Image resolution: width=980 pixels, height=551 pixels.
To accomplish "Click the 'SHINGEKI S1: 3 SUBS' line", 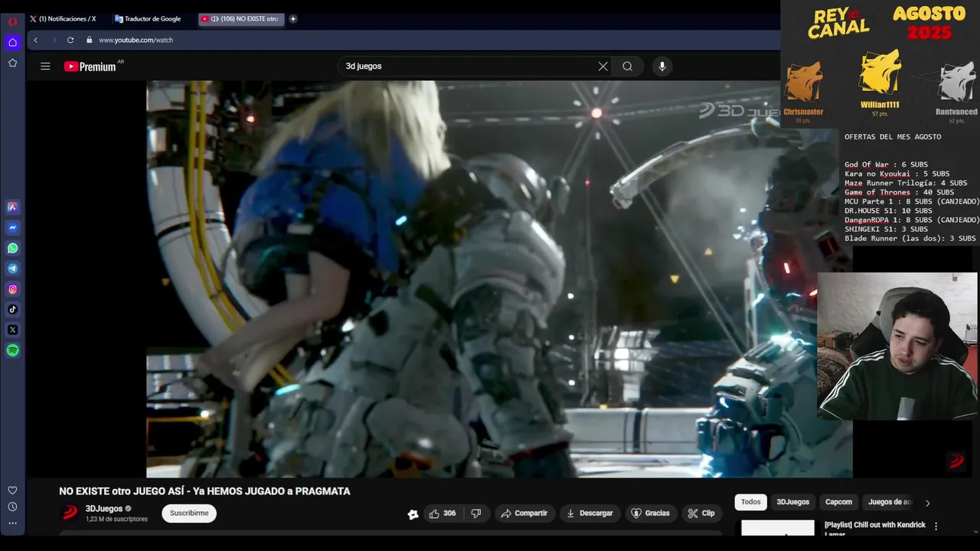I will [x=886, y=229].
